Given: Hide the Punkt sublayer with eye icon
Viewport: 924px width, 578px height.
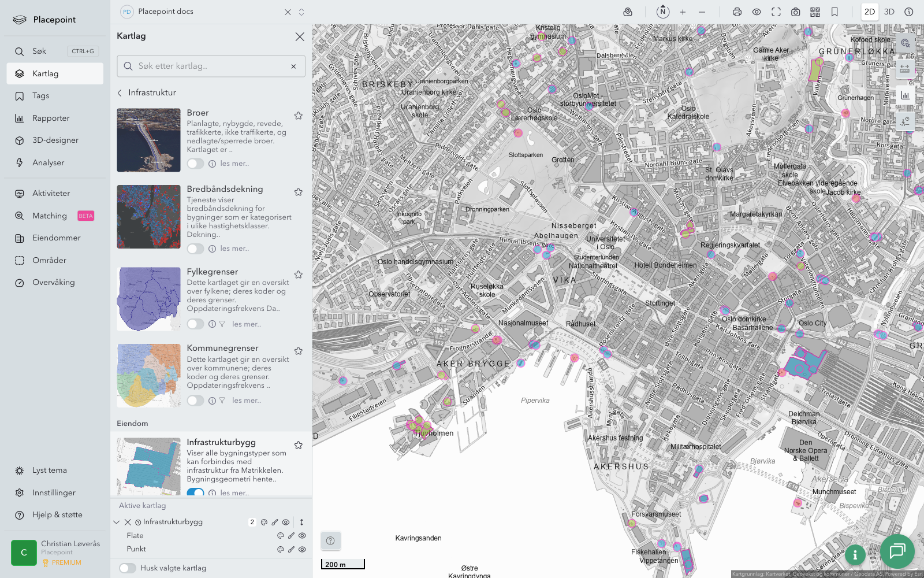Looking at the screenshot, I should point(302,550).
